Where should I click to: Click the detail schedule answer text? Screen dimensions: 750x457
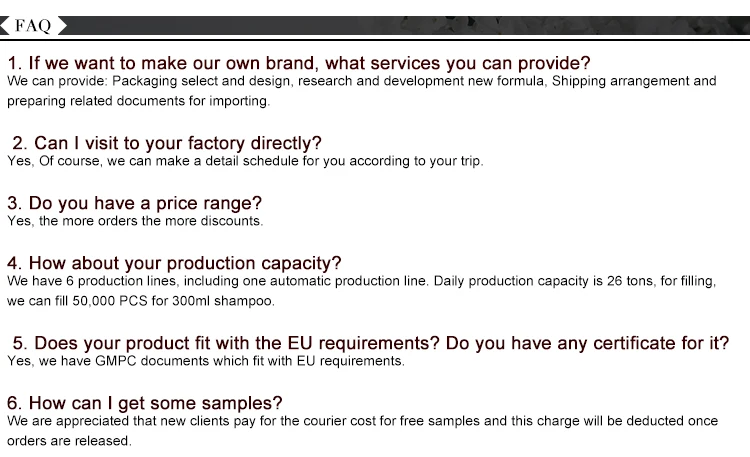pos(245,161)
